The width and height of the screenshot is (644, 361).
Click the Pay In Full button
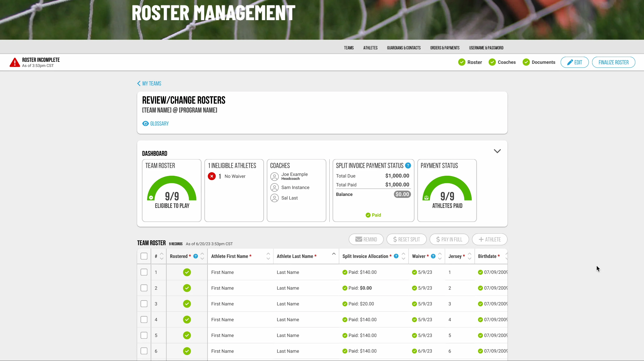point(449,239)
